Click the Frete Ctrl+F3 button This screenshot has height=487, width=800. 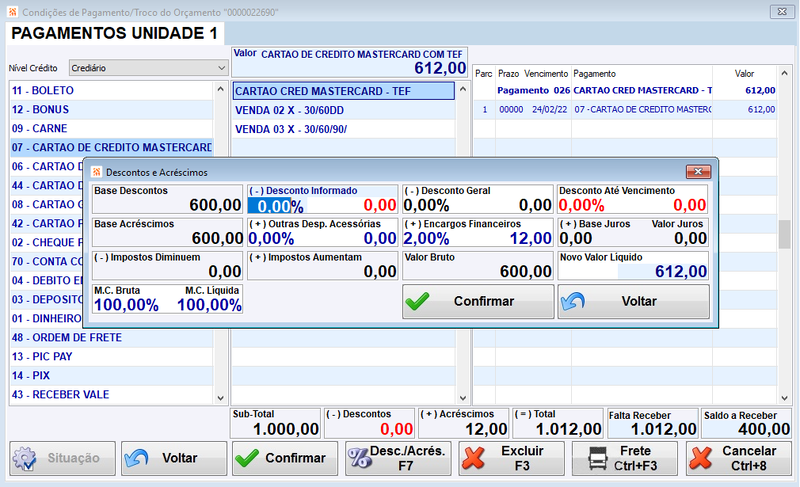[624, 458]
